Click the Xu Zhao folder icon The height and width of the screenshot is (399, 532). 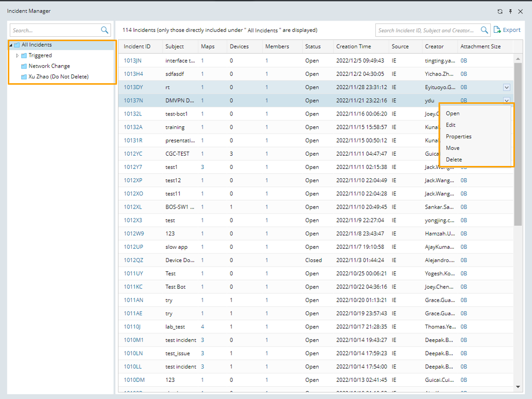click(23, 77)
